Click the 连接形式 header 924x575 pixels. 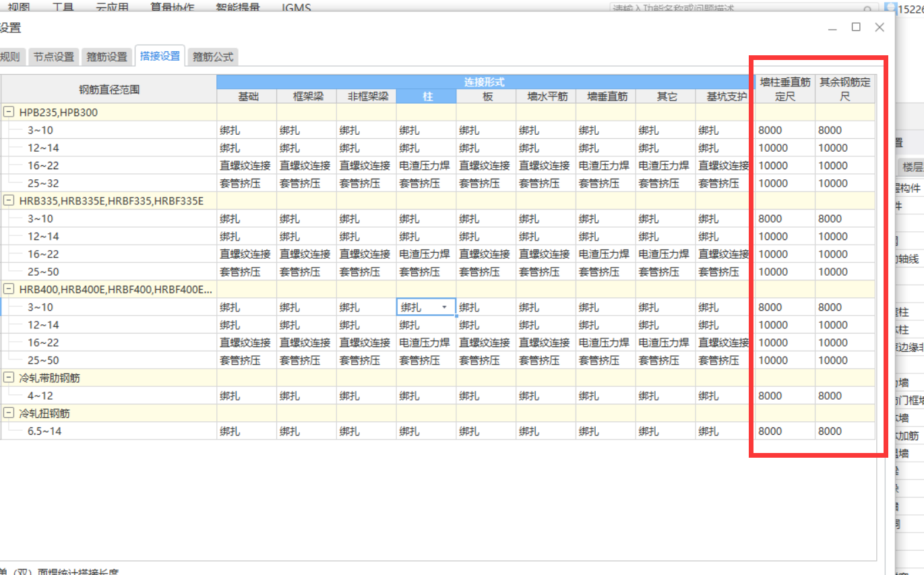[485, 82]
